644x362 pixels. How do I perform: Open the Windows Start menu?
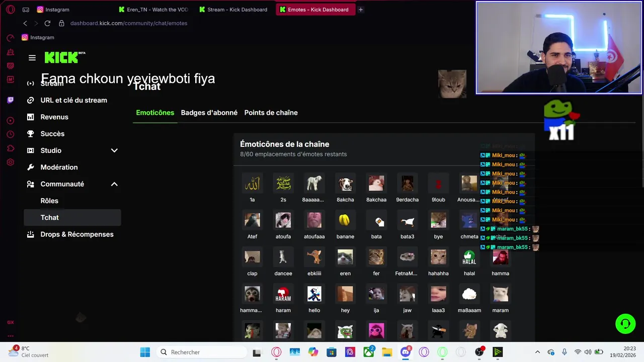[x=145, y=352]
